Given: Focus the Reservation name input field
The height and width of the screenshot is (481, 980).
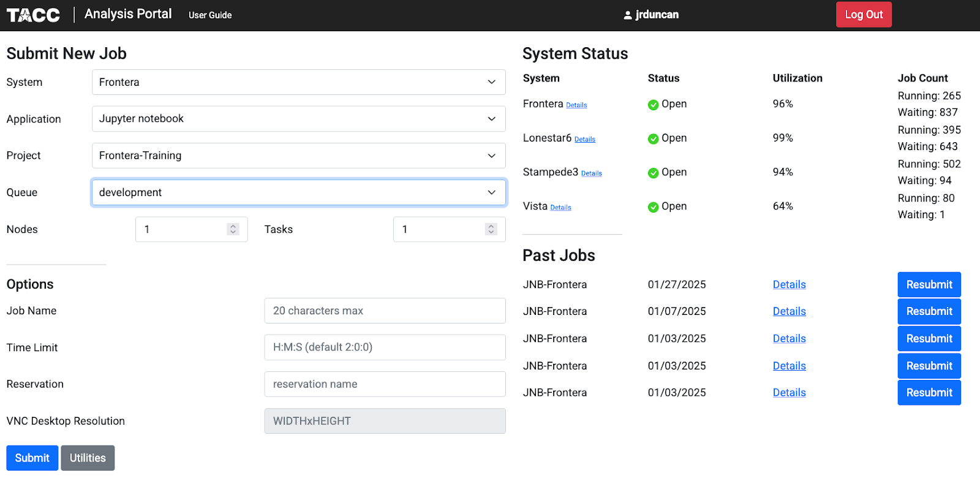Looking at the screenshot, I should pyautogui.click(x=385, y=384).
